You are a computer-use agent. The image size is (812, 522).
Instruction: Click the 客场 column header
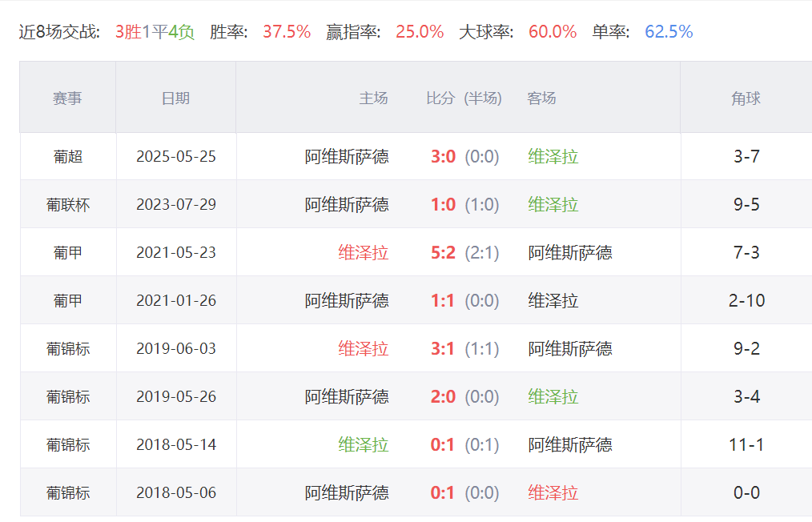[x=541, y=98]
